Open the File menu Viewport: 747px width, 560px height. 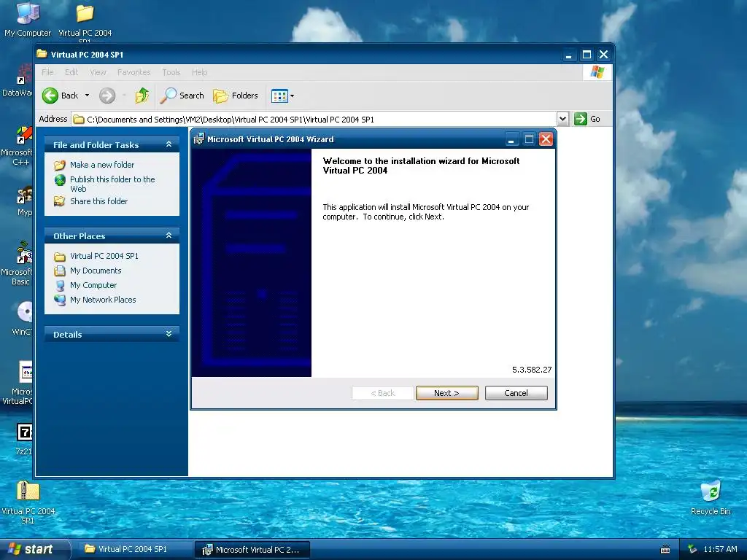coord(47,72)
